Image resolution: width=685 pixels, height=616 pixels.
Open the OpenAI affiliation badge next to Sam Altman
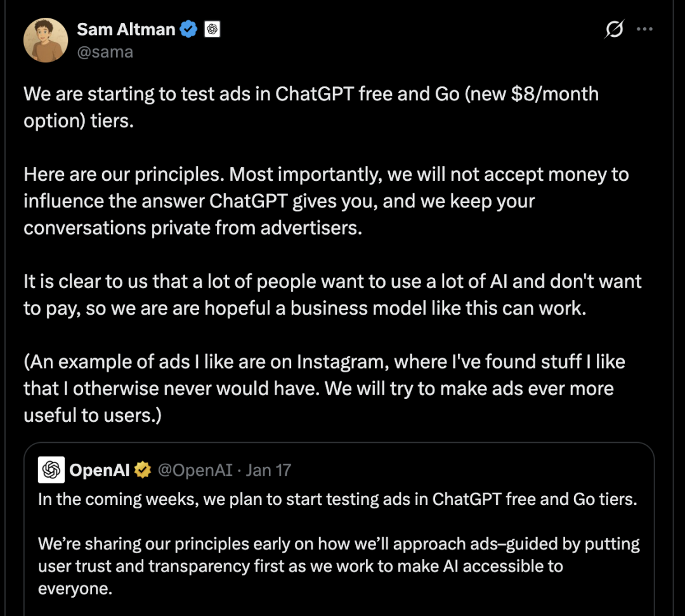pyautogui.click(x=211, y=28)
